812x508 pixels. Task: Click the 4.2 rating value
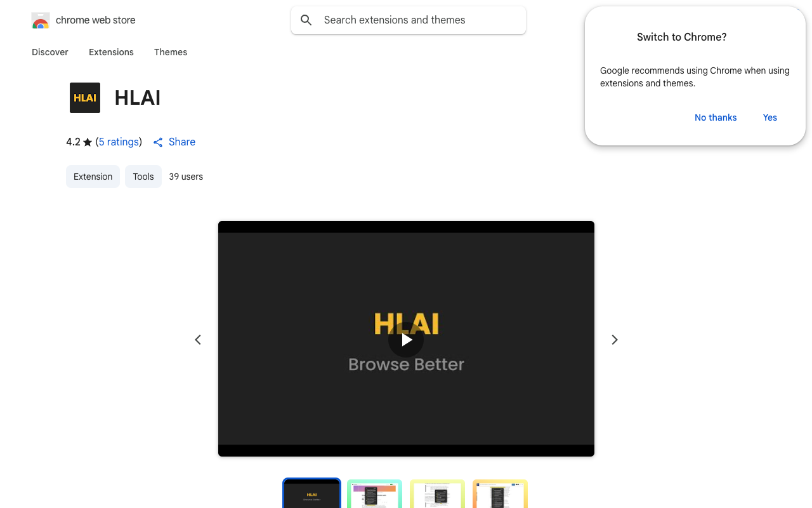[73, 142]
